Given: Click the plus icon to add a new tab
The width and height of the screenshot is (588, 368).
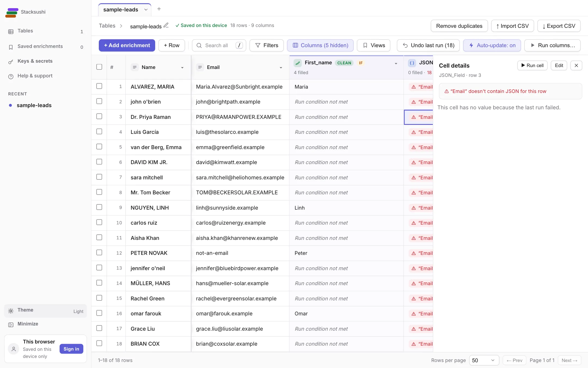Looking at the screenshot, I should coord(159,9).
